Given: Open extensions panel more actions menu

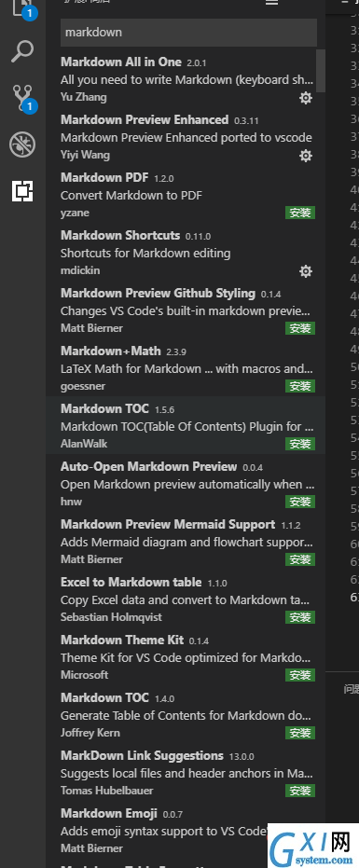Looking at the screenshot, I should [x=271, y=2].
